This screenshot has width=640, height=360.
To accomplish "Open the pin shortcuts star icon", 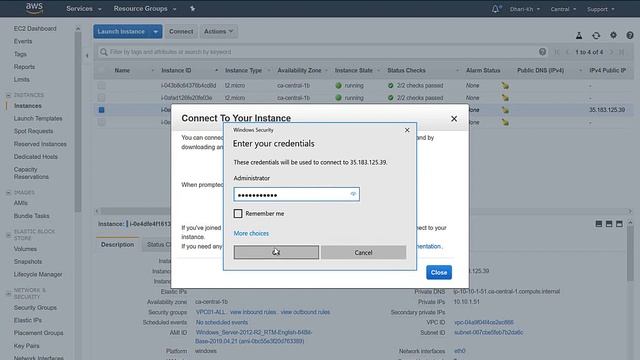I will pos(192,9).
